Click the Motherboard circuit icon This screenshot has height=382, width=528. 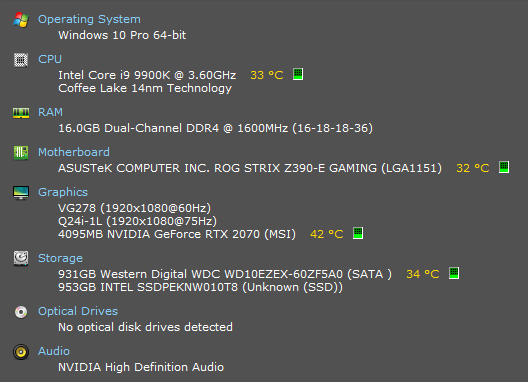pyautogui.click(x=21, y=153)
